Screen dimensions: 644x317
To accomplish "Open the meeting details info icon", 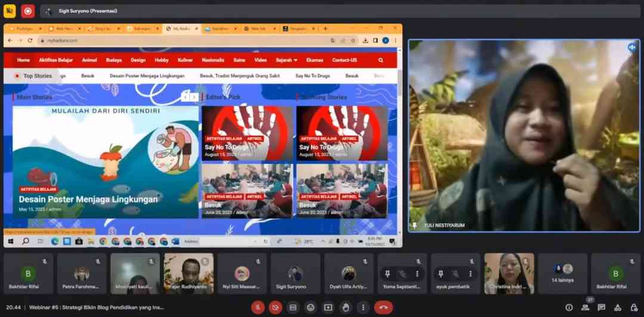I will pyautogui.click(x=569, y=307).
